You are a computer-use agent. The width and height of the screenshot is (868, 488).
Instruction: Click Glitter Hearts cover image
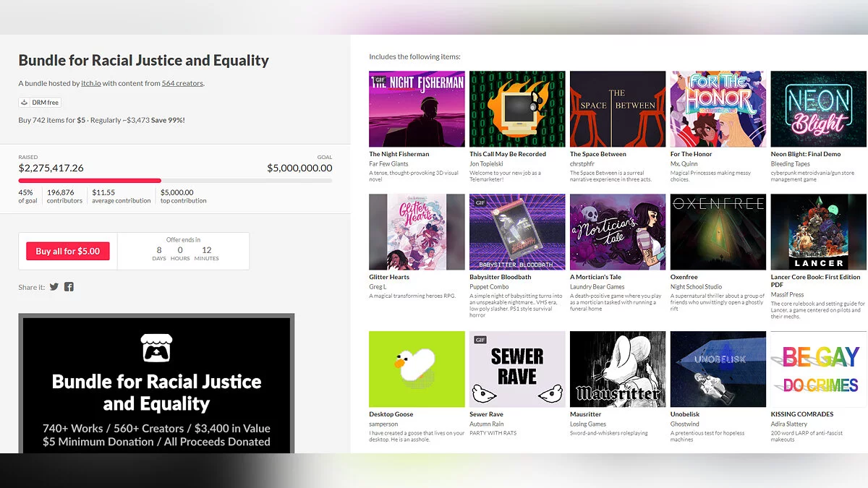tap(417, 232)
